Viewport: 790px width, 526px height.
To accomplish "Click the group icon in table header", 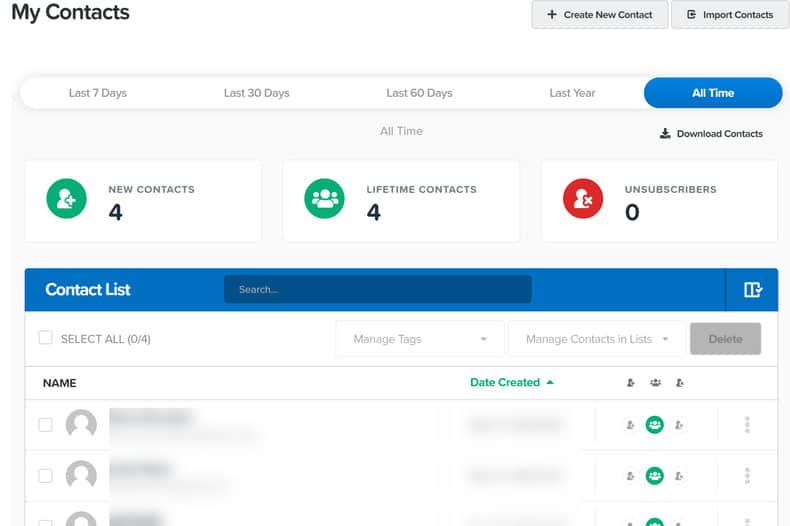I will 655,383.
